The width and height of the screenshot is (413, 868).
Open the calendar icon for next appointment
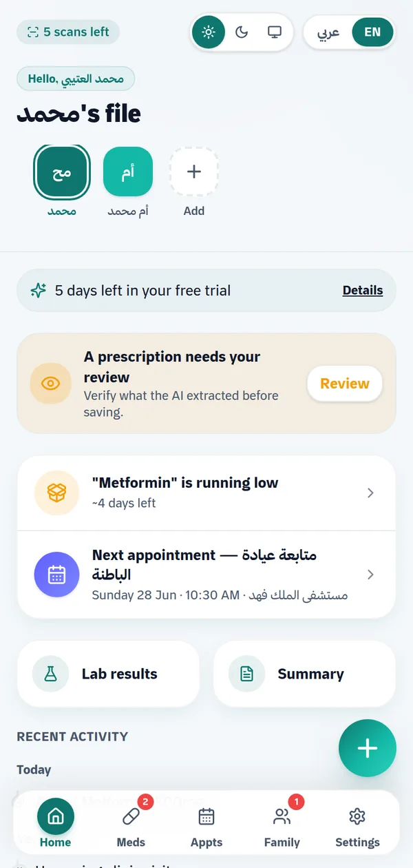click(x=57, y=575)
